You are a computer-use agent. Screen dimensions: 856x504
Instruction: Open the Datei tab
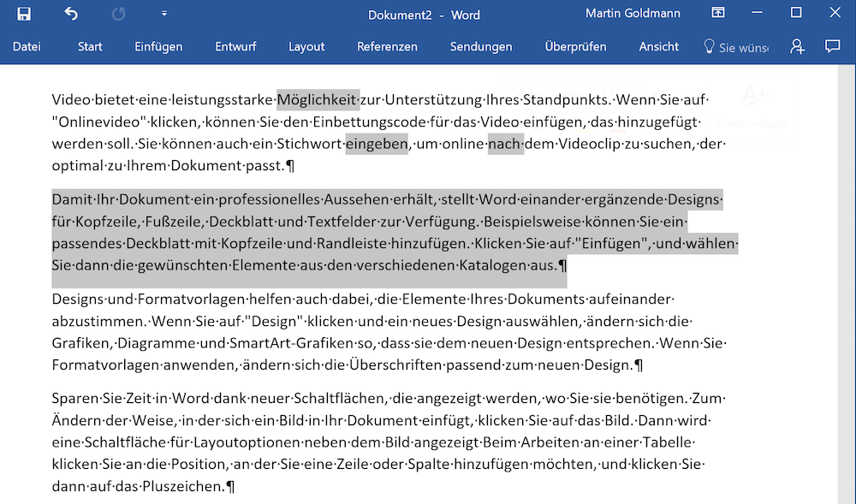pyautogui.click(x=27, y=47)
